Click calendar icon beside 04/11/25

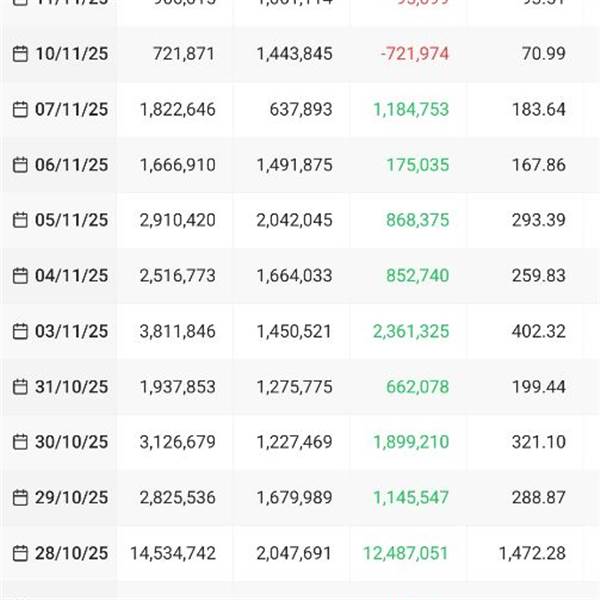click(20, 276)
